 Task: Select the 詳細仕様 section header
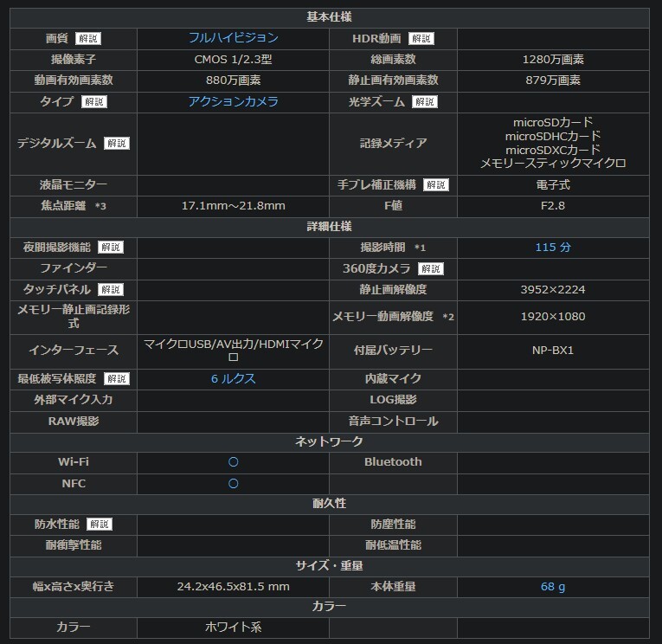pyautogui.click(x=330, y=227)
